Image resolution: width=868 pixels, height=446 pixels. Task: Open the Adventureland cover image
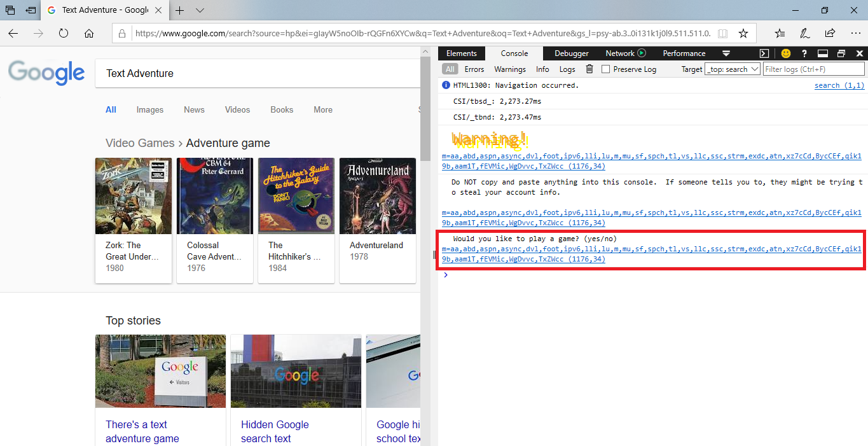coord(378,196)
